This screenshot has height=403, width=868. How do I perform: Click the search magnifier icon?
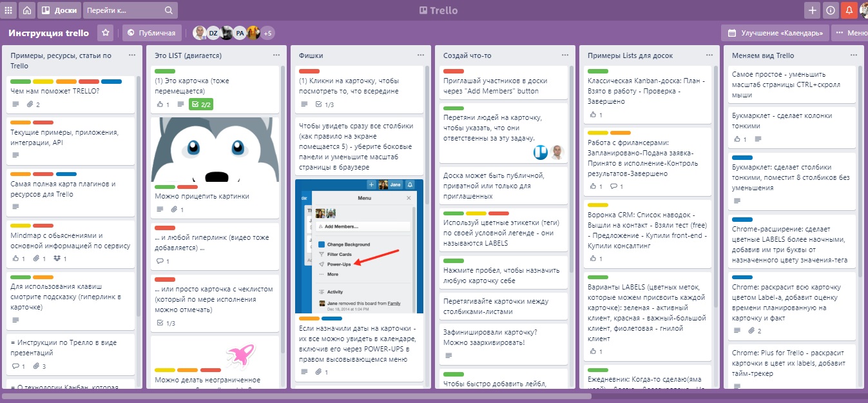click(169, 10)
